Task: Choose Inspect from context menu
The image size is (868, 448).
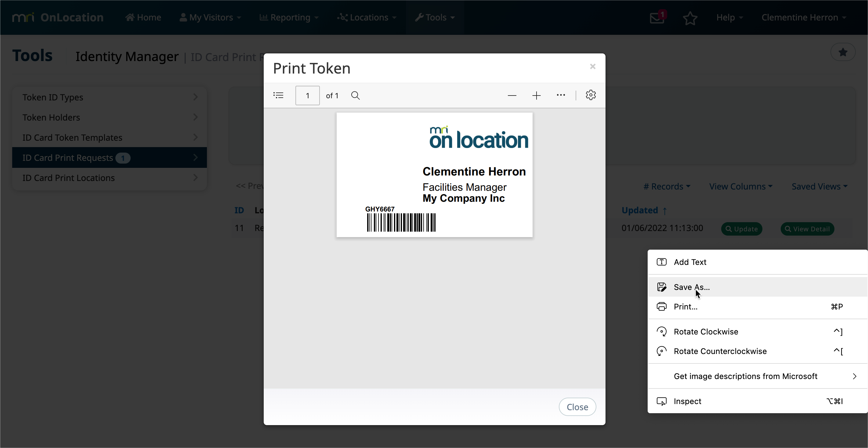Action: pyautogui.click(x=758, y=401)
